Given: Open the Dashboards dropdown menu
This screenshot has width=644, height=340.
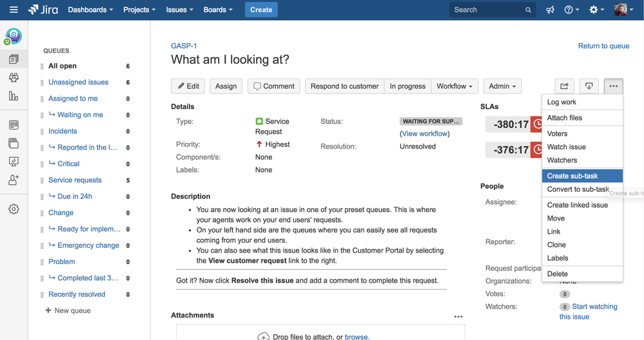Looking at the screenshot, I should point(90,10).
